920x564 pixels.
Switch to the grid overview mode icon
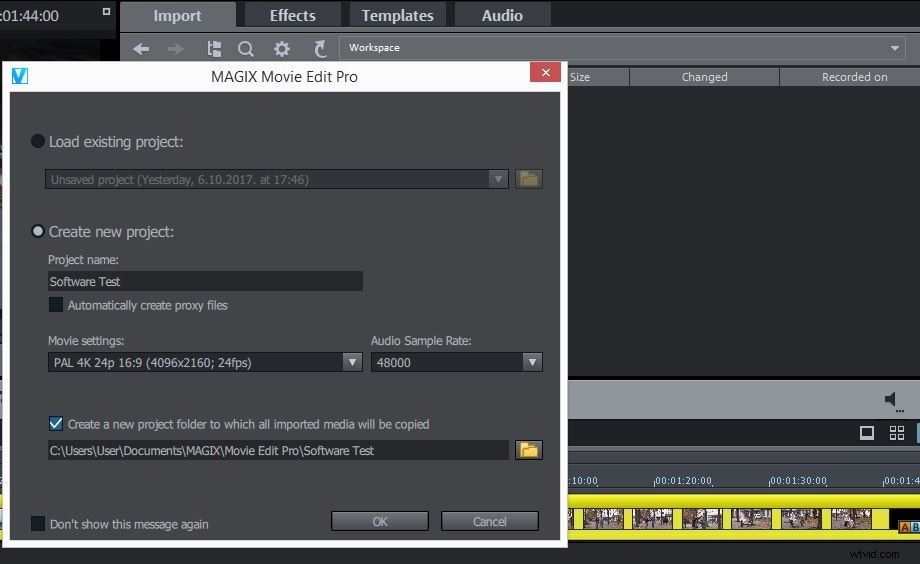coord(897,433)
